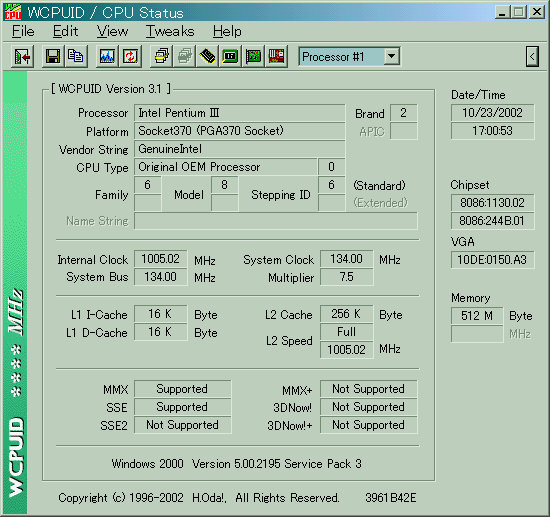Open the View menu
The width and height of the screenshot is (550, 517).
(112, 32)
